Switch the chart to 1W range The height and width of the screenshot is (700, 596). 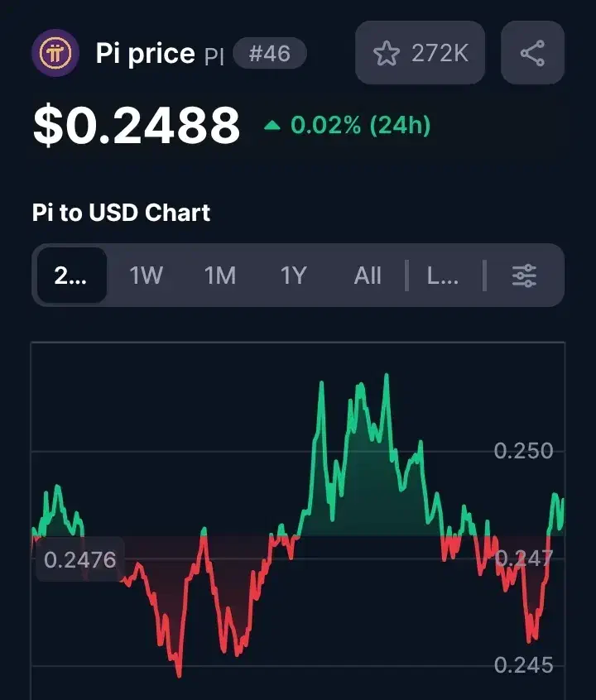pos(147,276)
